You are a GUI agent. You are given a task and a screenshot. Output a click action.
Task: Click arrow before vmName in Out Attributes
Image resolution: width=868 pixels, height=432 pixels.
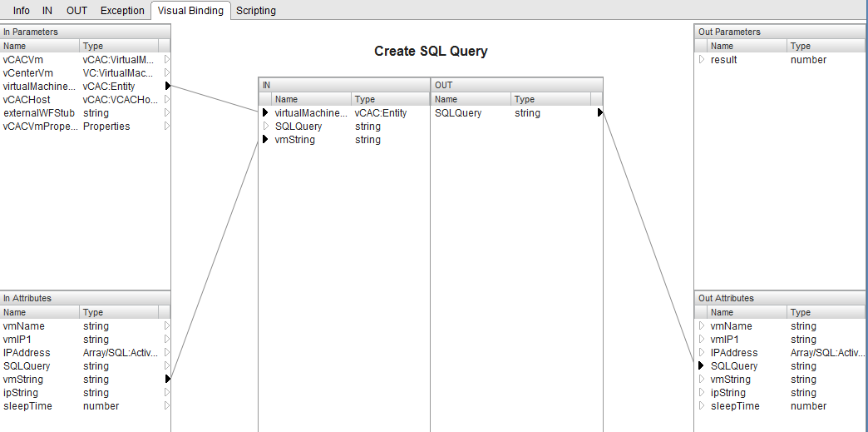pos(701,326)
